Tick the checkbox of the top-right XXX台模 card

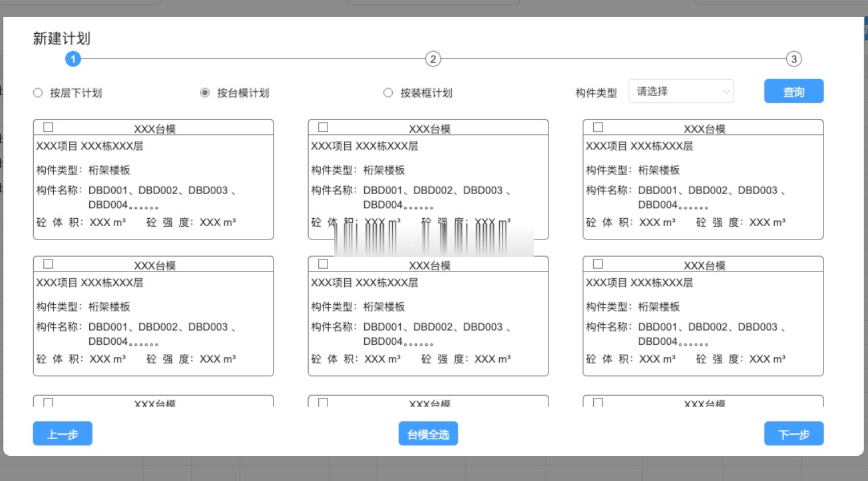coord(598,127)
